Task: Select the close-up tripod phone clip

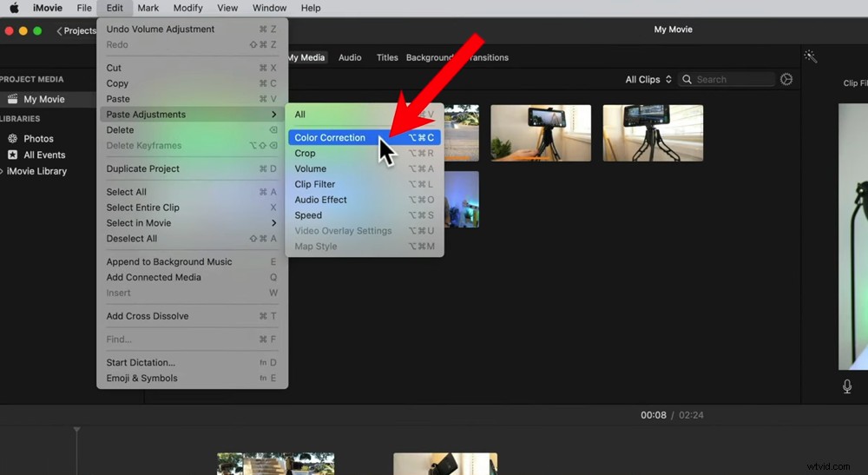Action: (x=653, y=134)
